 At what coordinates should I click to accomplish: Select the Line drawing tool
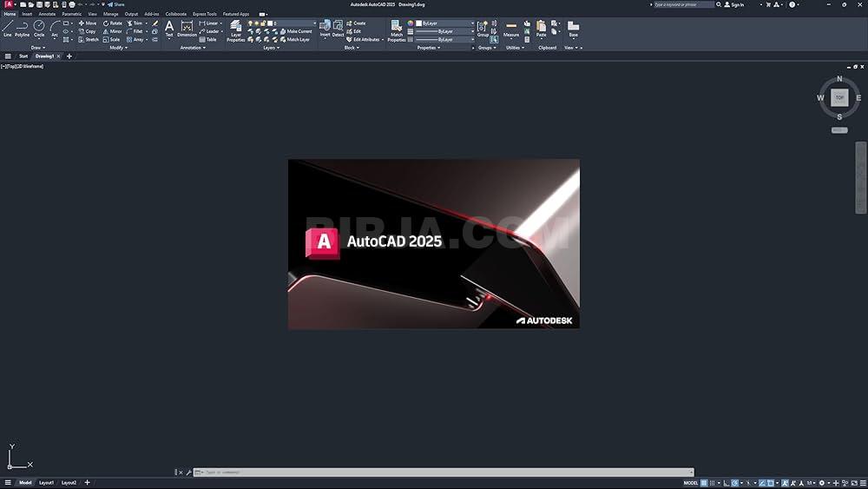tap(7, 28)
